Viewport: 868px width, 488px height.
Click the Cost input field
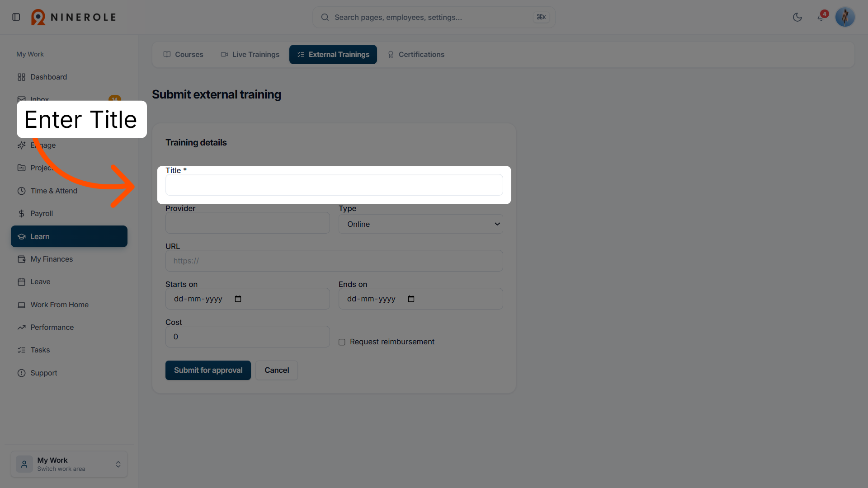pos(248,337)
